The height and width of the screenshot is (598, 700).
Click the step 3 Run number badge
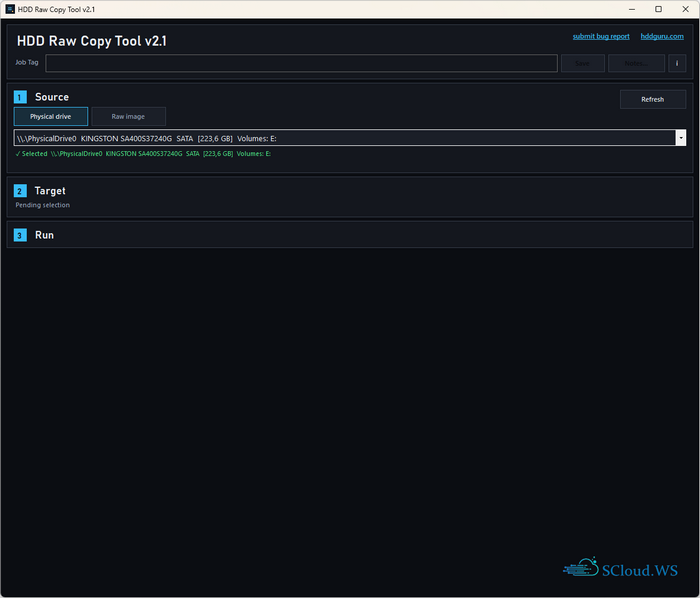20,235
